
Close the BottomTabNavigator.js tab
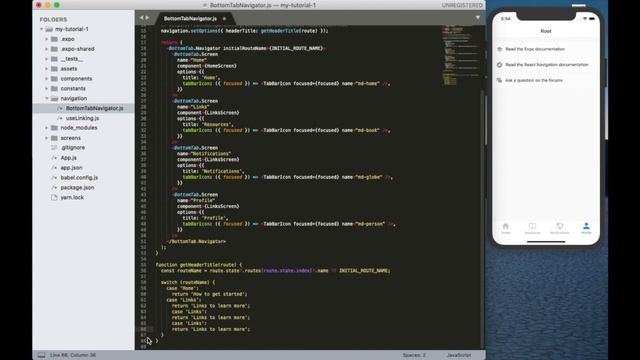click(224, 18)
